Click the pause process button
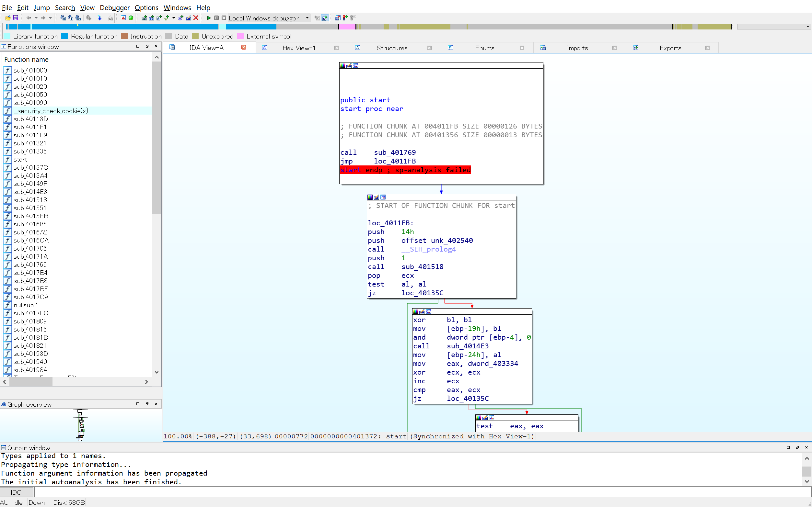Screen dimensions: 812x507 click(216, 18)
